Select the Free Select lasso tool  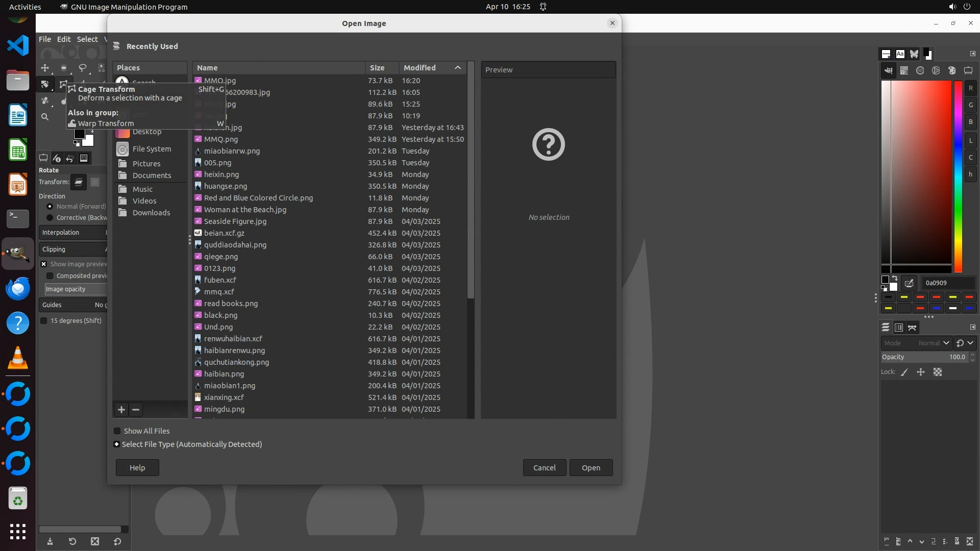[x=82, y=68]
